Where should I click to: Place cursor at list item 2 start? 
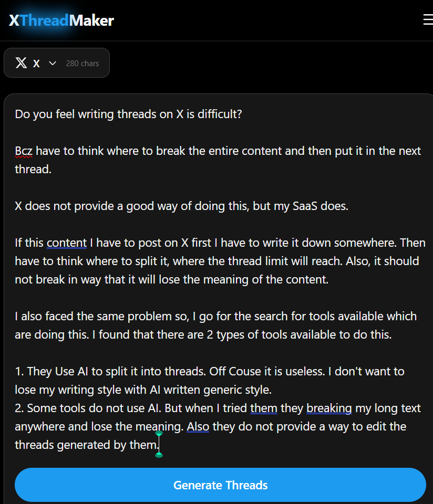(x=16, y=408)
